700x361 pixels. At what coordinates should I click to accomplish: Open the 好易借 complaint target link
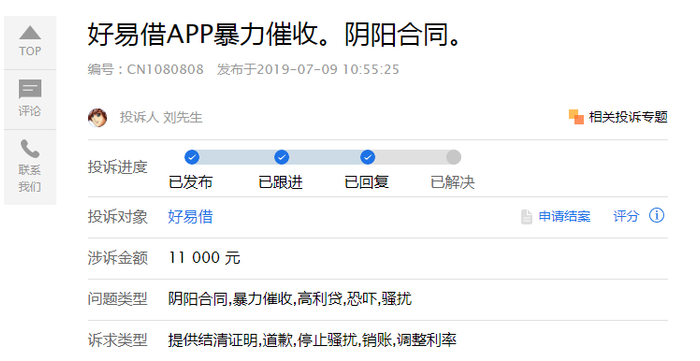click(x=190, y=217)
